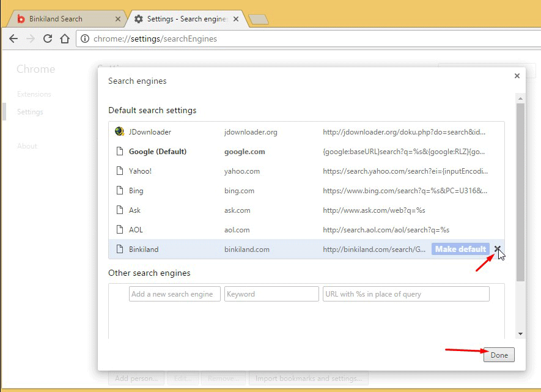Focus the Add a new search engine field

coord(175,294)
